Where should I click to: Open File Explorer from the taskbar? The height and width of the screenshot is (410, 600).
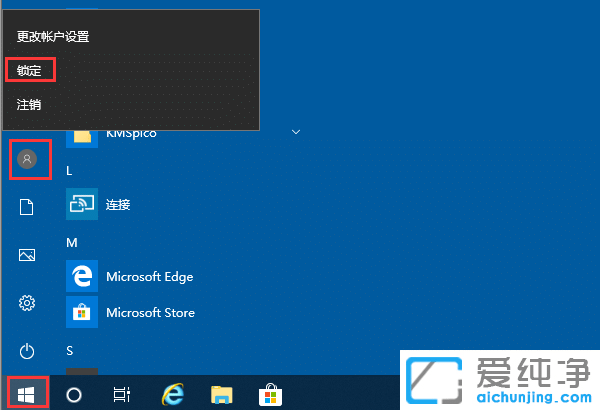(222, 395)
